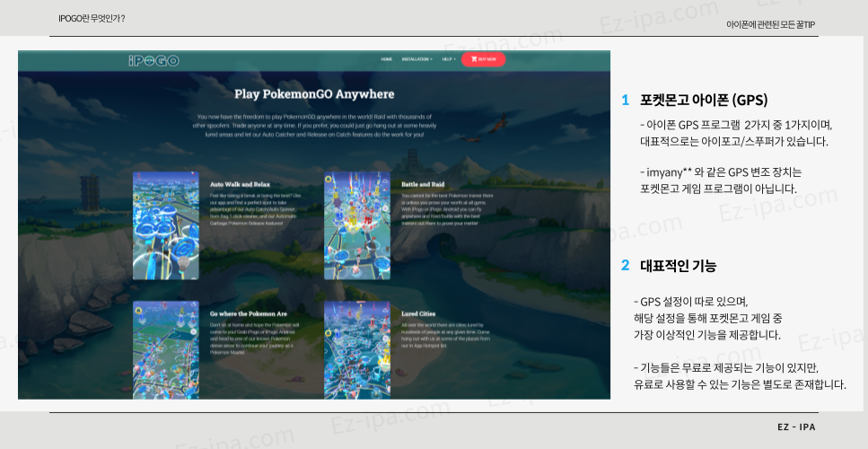
Task: Click the paragraph starting You now have the freedom
Action: tap(314, 126)
